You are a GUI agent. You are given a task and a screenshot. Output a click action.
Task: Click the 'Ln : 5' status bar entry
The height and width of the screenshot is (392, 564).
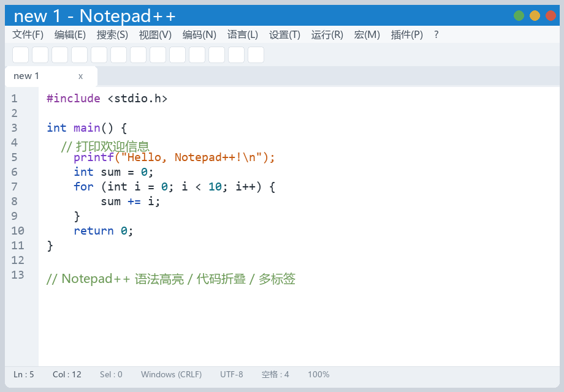coord(24,374)
